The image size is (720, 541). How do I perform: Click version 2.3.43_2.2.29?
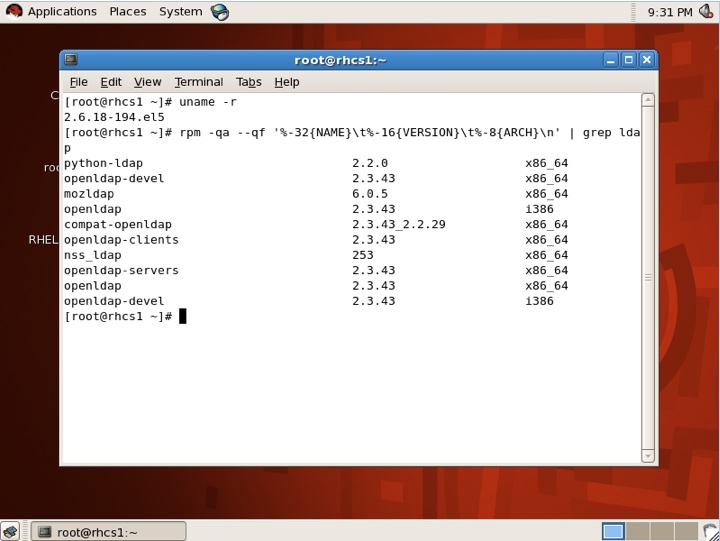click(399, 225)
